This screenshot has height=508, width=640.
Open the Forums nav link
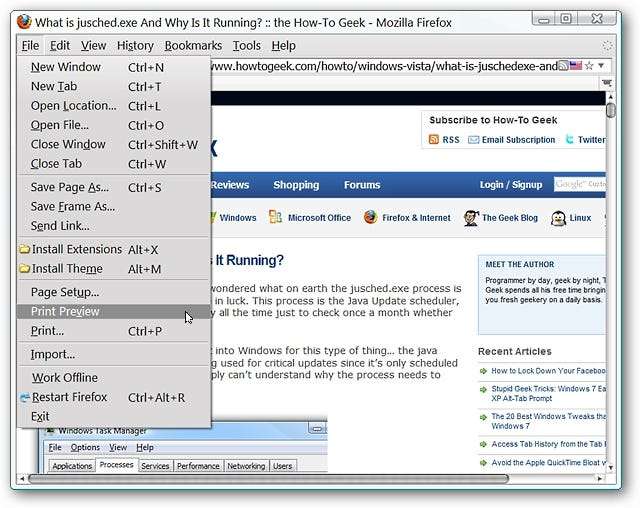362,185
